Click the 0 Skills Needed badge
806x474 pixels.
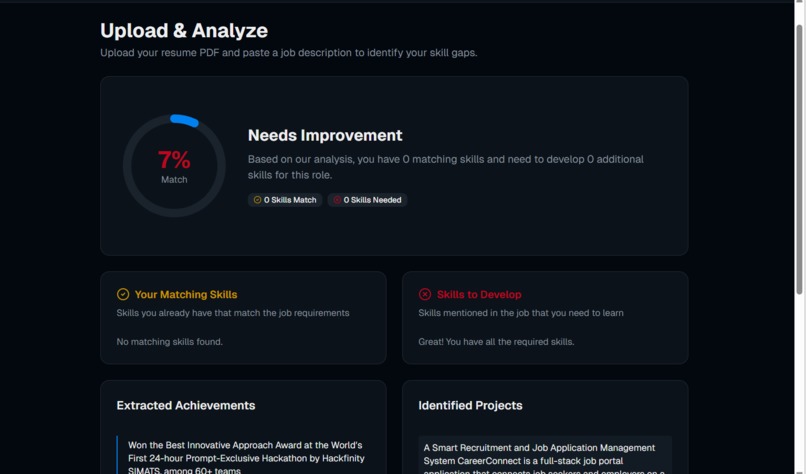click(x=367, y=200)
